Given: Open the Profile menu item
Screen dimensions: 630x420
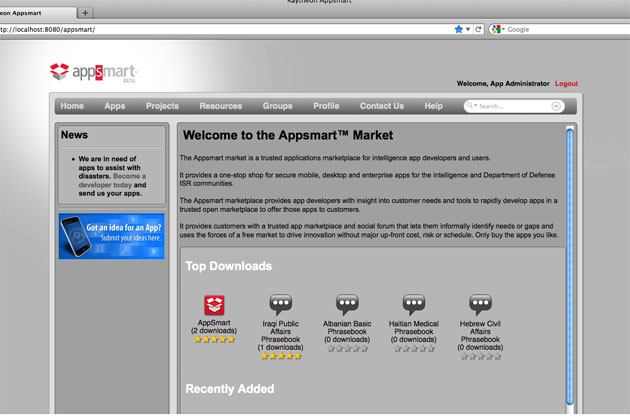Looking at the screenshot, I should pos(326,106).
